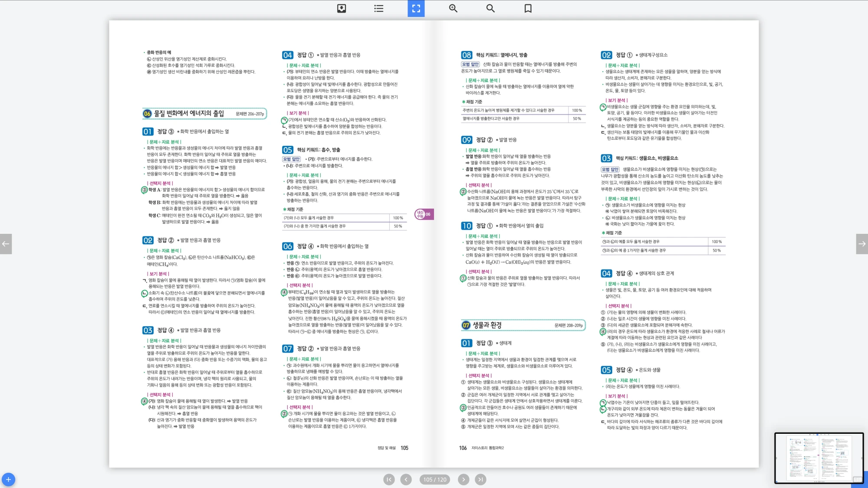Click left page number 105 footer
The width and height of the screenshot is (868, 488).
pos(404,448)
